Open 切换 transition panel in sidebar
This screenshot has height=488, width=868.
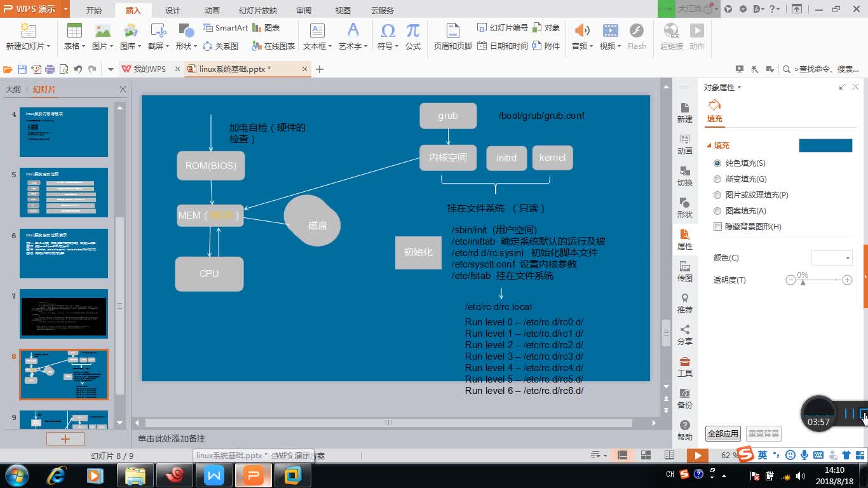tap(684, 176)
